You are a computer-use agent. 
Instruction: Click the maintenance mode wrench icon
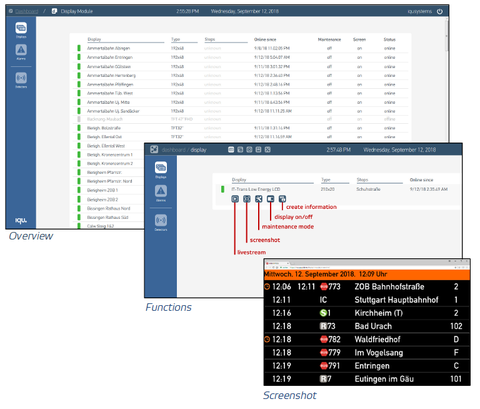tap(259, 199)
